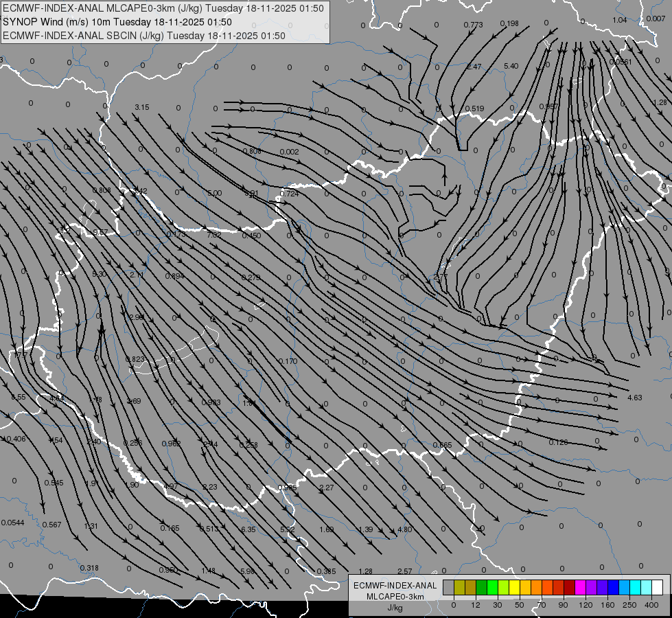Click the map value 0.170

[x=288, y=361]
